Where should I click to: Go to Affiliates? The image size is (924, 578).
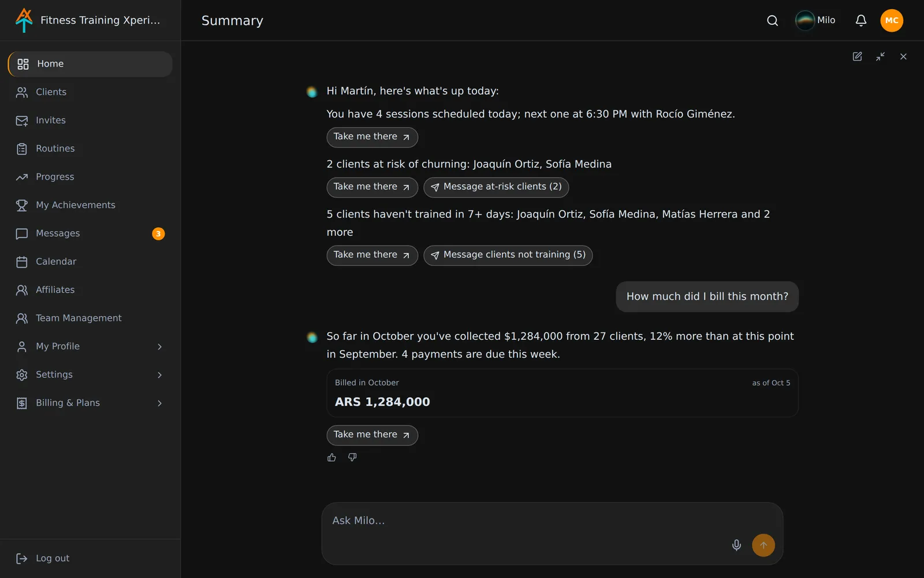click(x=90, y=290)
